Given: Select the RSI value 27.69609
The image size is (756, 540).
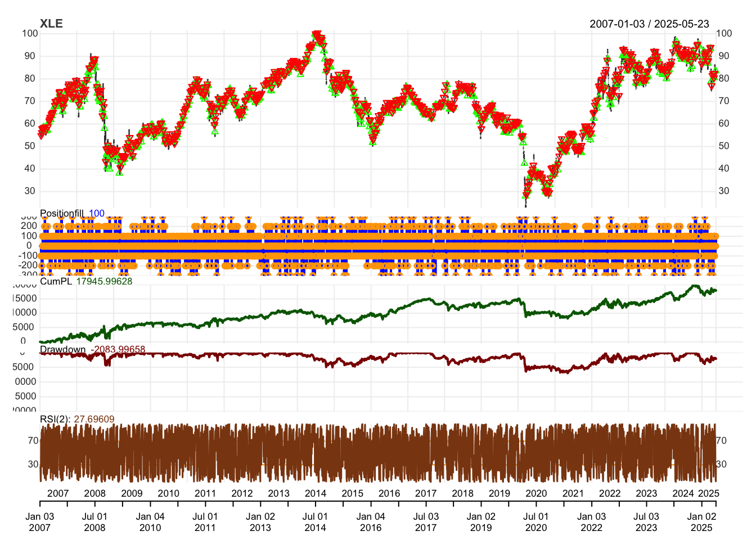Looking at the screenshot, I should point(94,419).
